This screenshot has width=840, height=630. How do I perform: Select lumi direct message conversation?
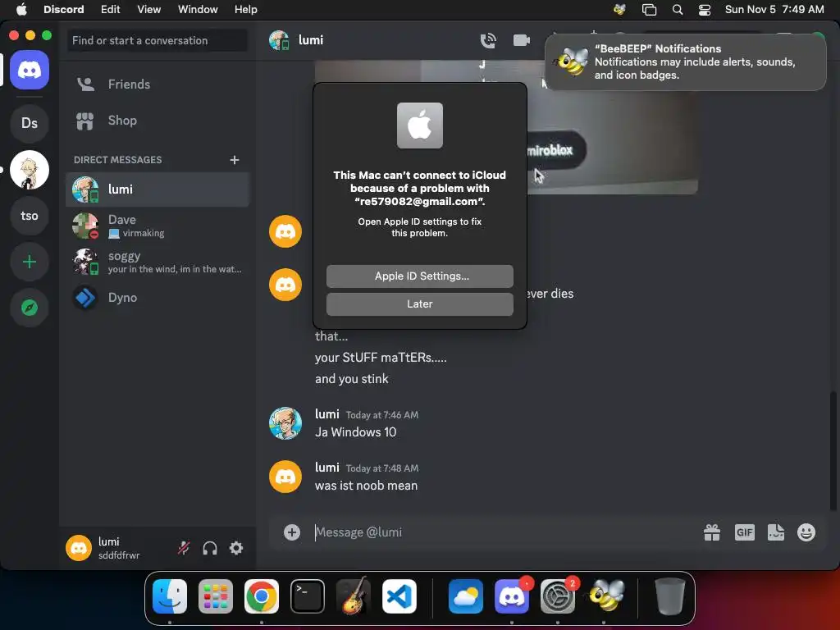point(157,189)
